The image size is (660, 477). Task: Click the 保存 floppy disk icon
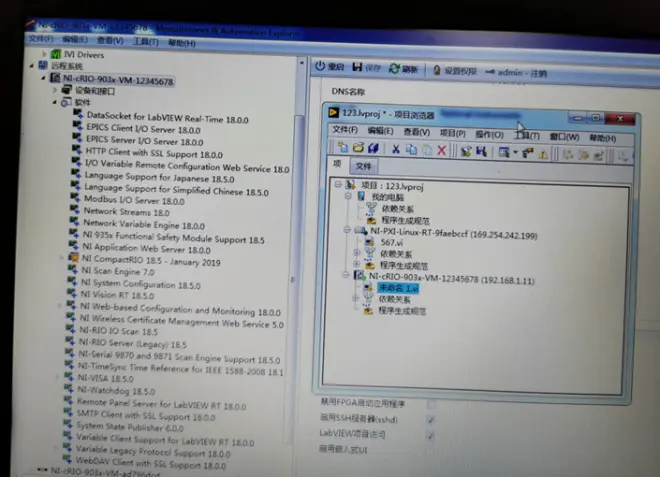pos(357,67)
